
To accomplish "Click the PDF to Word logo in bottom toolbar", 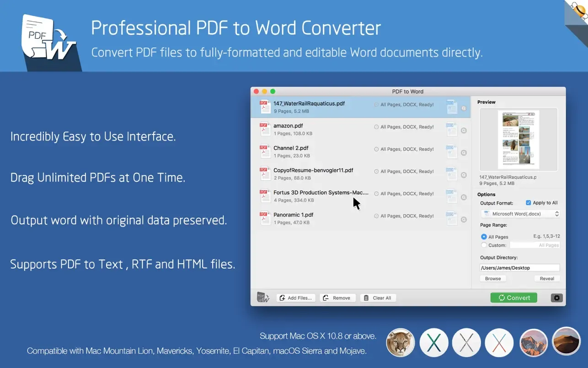I will pyautogui.click(x=263, y=298).
